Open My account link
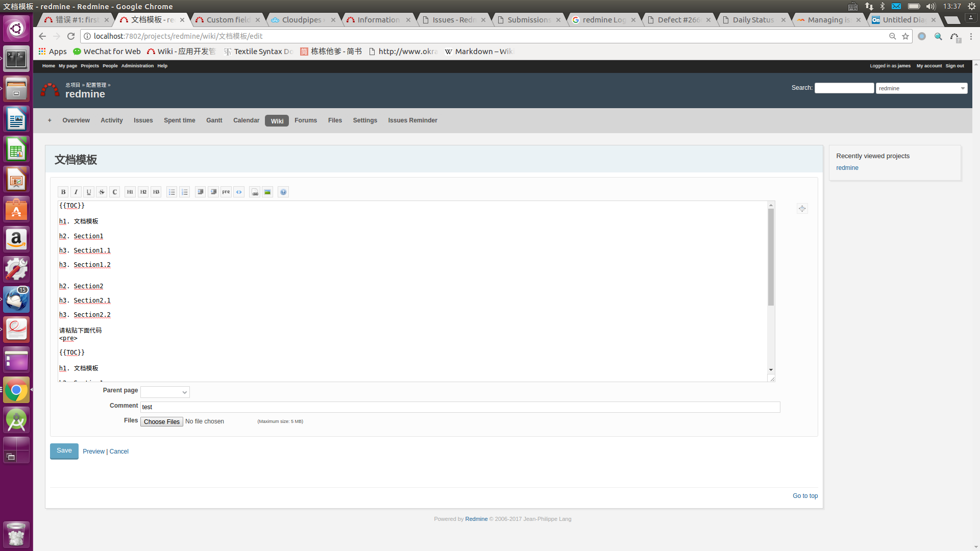Image resolution: width=980 pixels, height=551 pixels. pos(929,66)
